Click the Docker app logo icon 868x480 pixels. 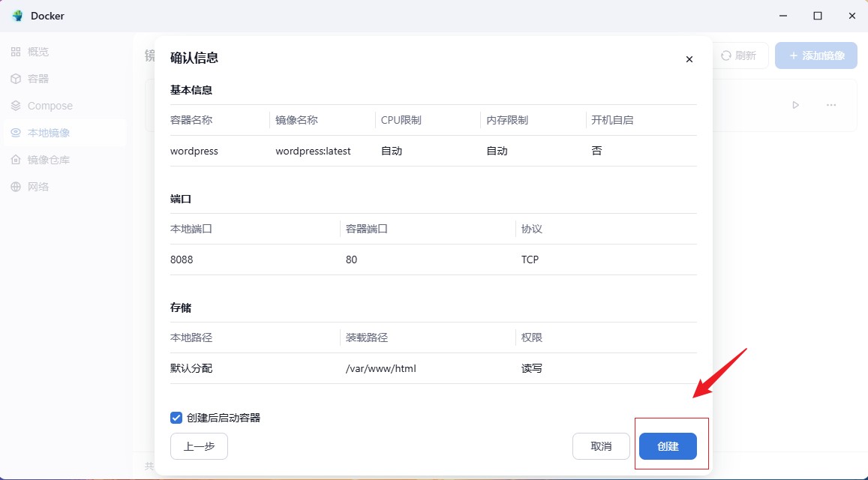[17, 16]
